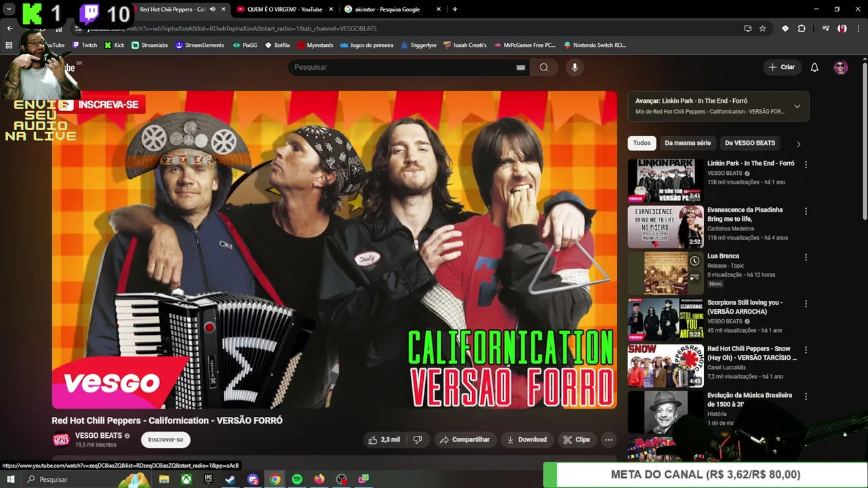Open Chrome extensions puzzle icon
This screenshot has height=488, width=868.
802,28
